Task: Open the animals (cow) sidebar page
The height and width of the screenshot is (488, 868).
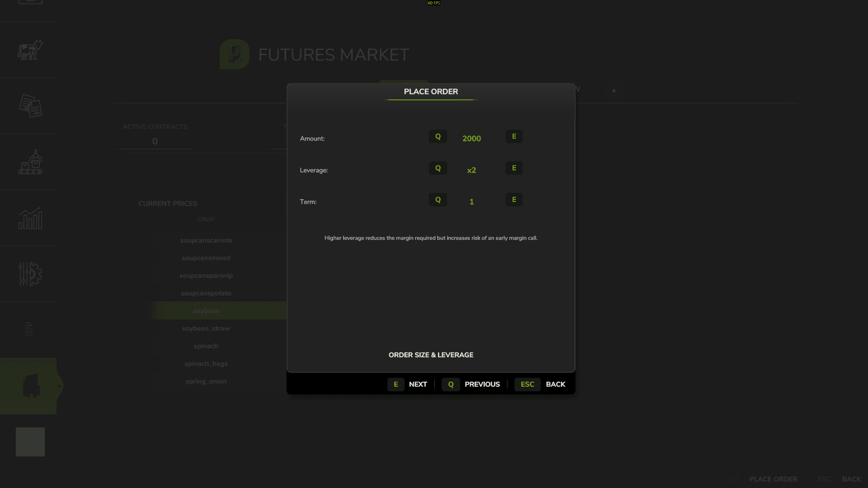Action: [30, 50]
